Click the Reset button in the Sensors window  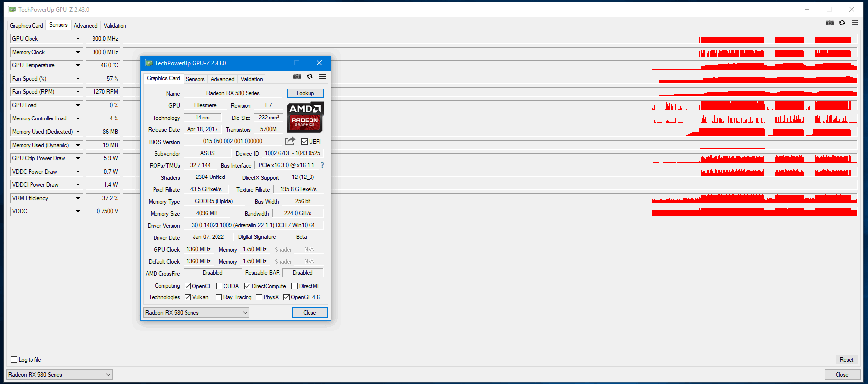847,360
